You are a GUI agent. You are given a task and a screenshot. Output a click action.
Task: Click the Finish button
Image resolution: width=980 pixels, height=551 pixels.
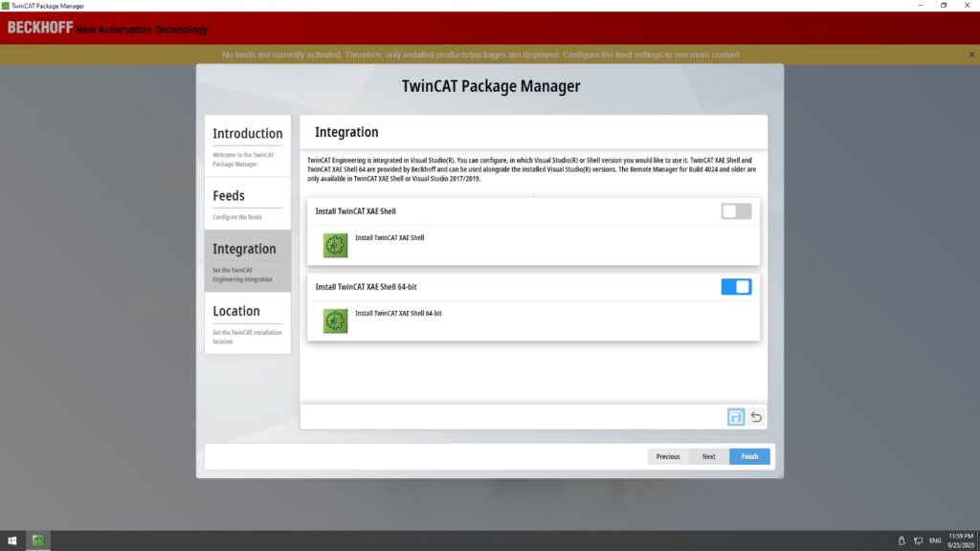pos(749,456)
